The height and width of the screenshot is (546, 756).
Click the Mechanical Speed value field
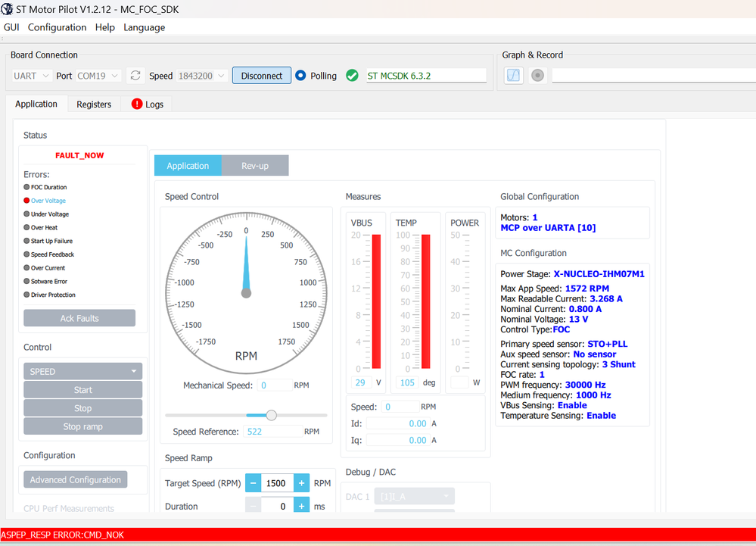point(275,385)
